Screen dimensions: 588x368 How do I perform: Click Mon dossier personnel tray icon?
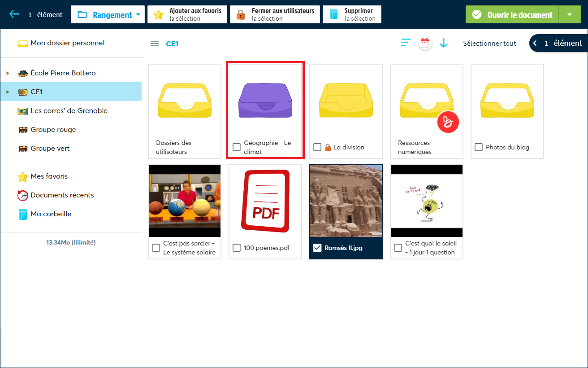(x=22, y=44)
